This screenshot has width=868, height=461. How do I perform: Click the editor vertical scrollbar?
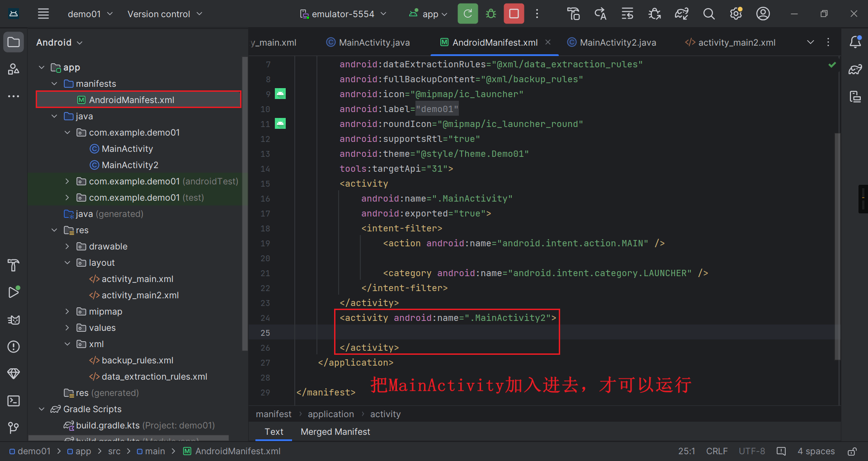pos(837,246)
